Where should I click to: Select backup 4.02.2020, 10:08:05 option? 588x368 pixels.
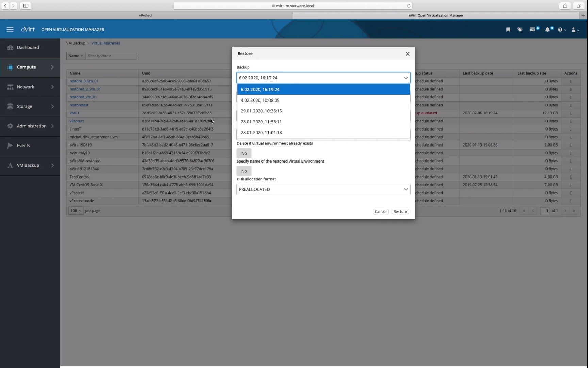[x=323, y=100]
